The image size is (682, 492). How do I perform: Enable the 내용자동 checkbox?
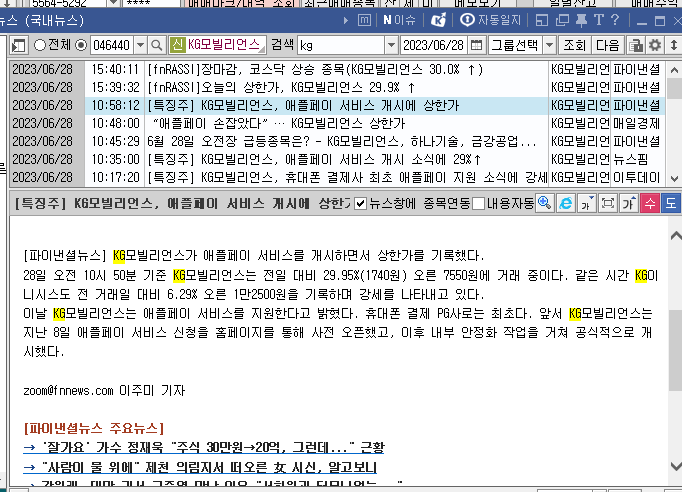click(478, 204)
